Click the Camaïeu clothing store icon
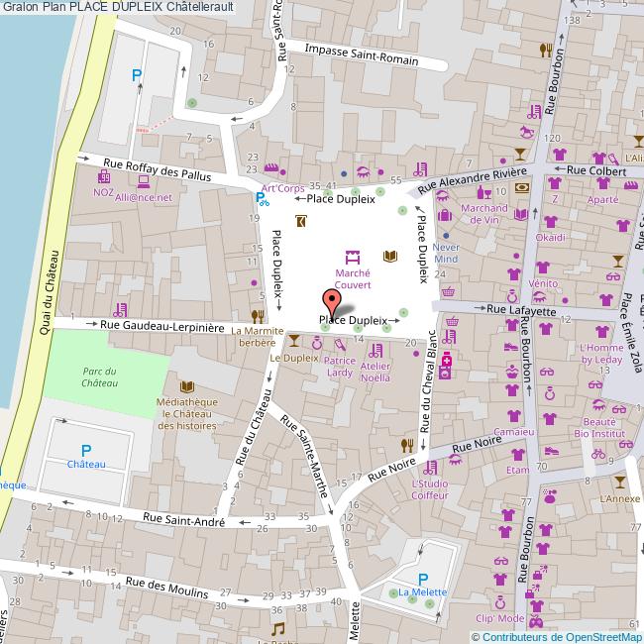 tap(514, 416)
